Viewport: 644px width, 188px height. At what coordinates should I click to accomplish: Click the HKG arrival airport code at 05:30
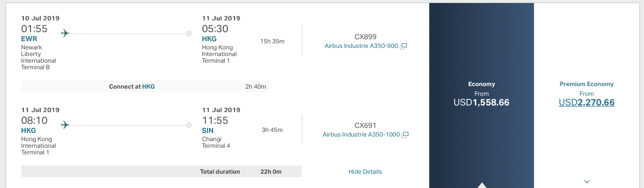210,39
